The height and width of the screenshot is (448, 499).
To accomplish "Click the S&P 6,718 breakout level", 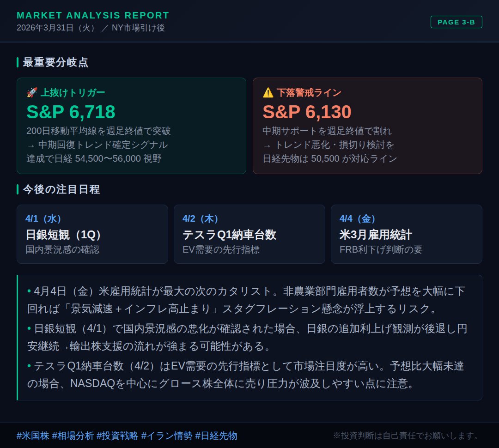I will [x=71, y=112].
